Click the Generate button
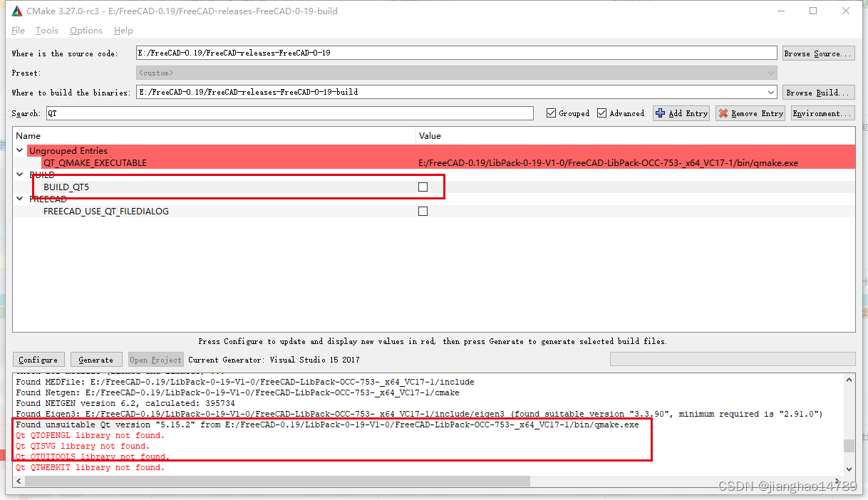868x500 pixels. [96, 360]
